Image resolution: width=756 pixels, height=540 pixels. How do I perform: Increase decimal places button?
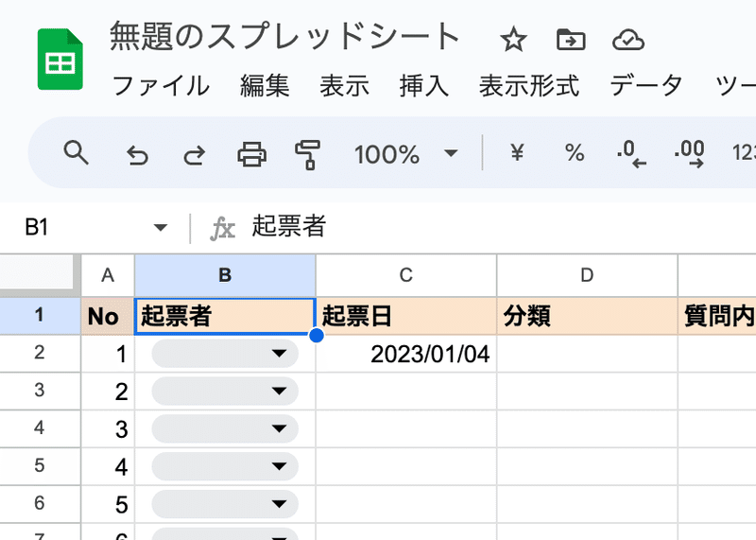click(x=690, y=154)
